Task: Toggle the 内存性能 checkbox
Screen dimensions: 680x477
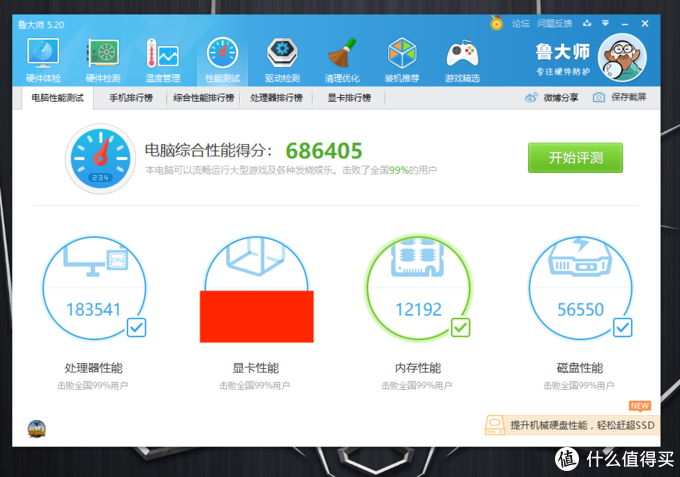Action: [x=461, y=328]
